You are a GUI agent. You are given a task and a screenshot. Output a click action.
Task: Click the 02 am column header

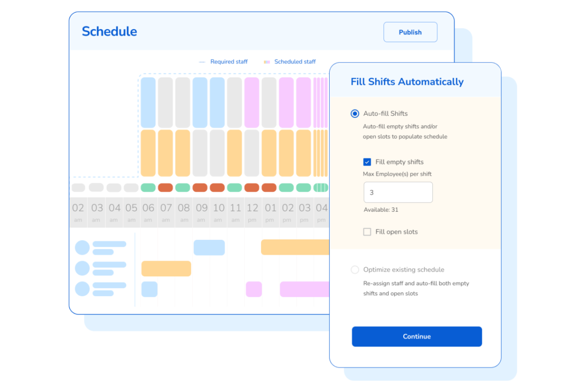coord(78,212)
